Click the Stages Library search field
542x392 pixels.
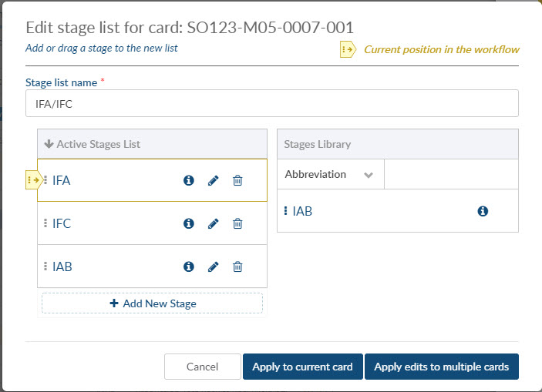pyautogui.click(x=451, y=174)
